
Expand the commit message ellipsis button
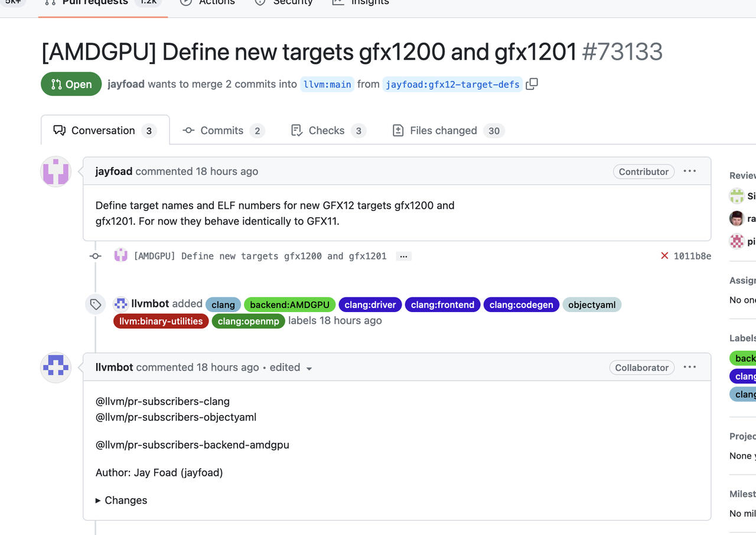coord(403,256)
